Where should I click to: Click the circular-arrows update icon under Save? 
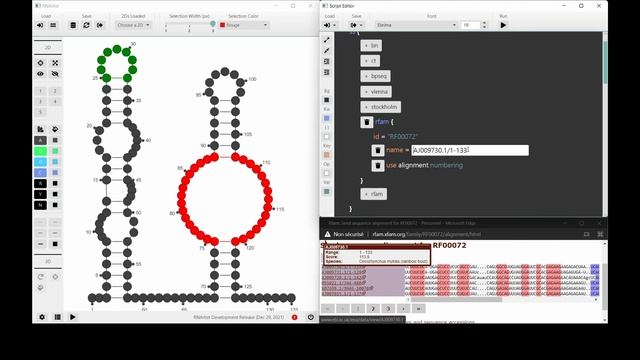(x=87, y=25)
